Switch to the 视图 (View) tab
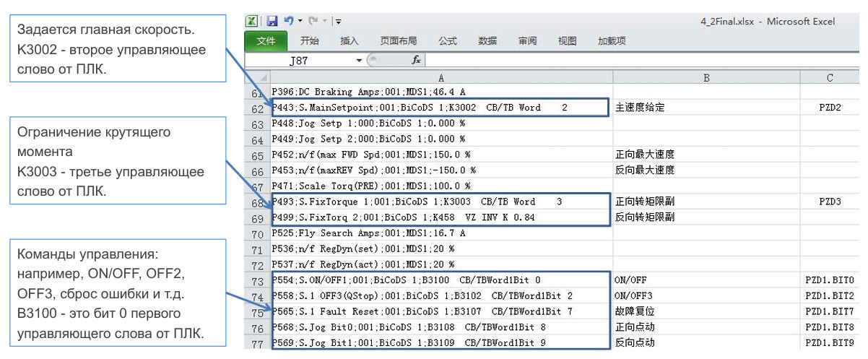 point(567,41)
